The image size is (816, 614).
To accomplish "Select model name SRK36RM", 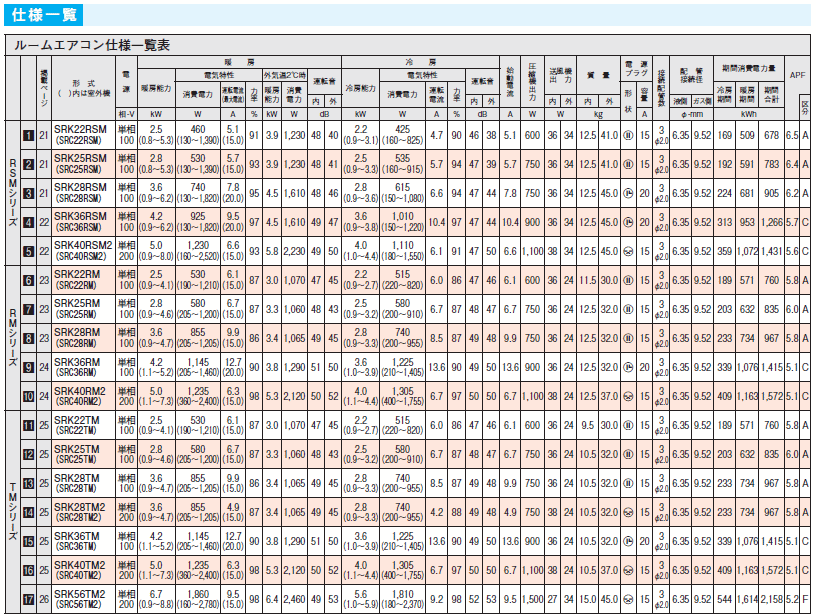I will coord(77,362).
